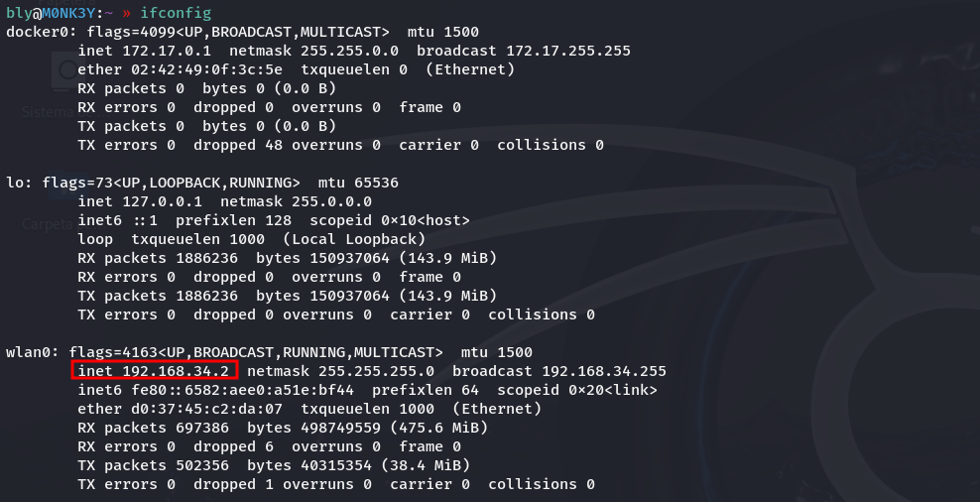Click the wlan0 inet6 fe80 address

239,390
